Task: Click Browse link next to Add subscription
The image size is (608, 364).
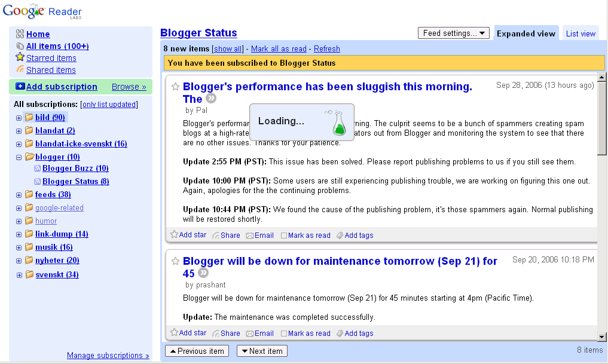Action: (129, 87)
